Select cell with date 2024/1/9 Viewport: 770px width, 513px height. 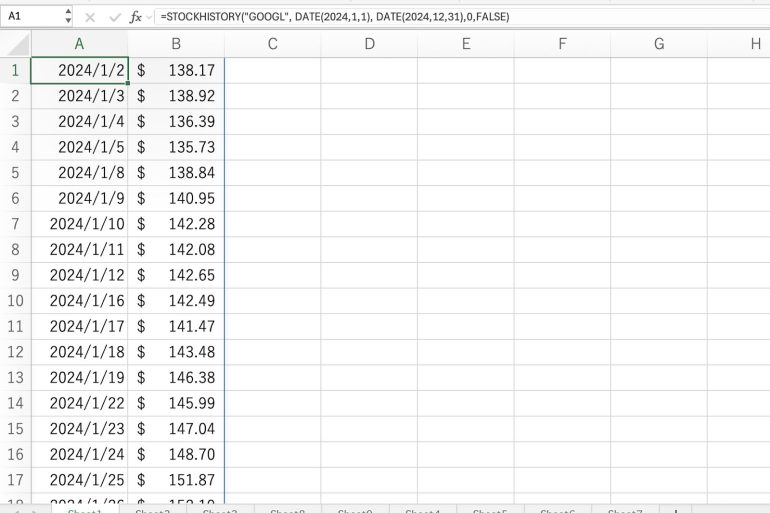tap(79, 198)
